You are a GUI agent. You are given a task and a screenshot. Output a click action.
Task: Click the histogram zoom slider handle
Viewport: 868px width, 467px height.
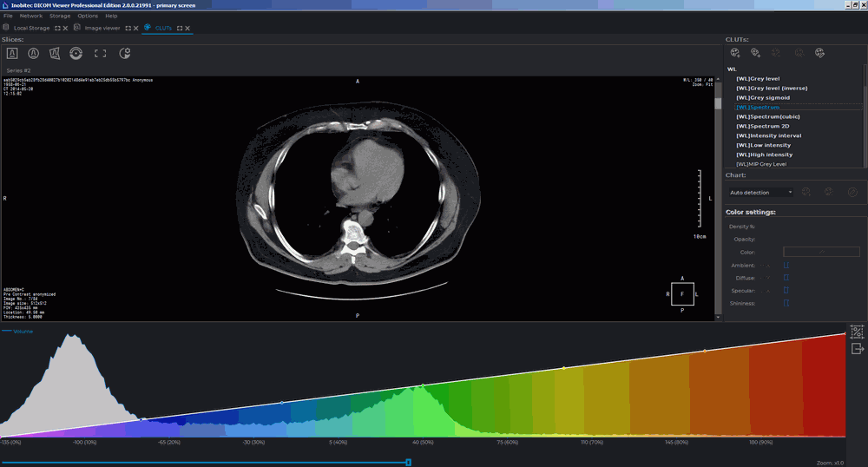(408, 462)
